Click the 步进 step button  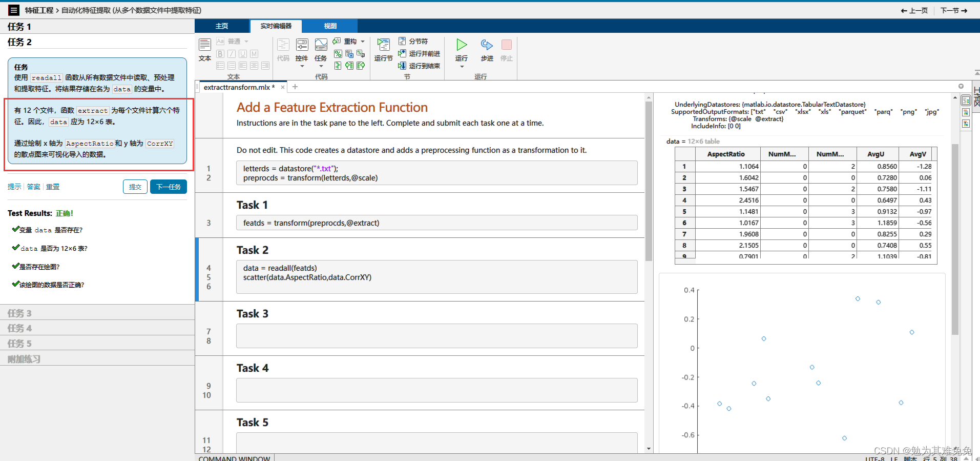[x=487, y=50]
